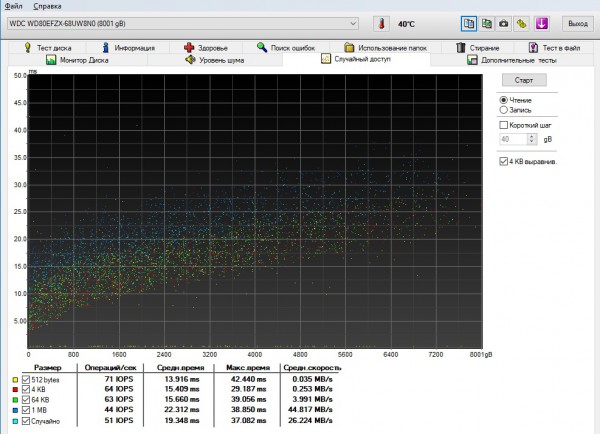
Task: Click the red 4 KB color swatch
Action: click(x=15, y=390)
